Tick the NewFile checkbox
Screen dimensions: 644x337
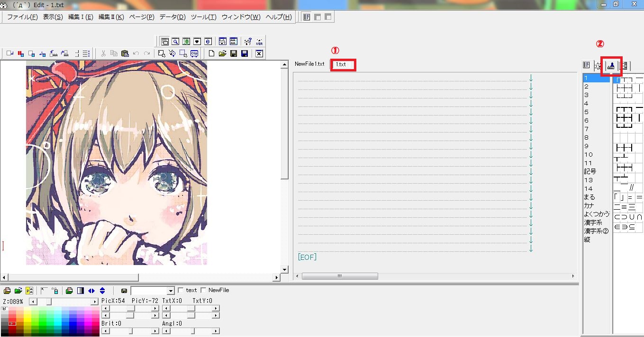[x=203, y=290]
